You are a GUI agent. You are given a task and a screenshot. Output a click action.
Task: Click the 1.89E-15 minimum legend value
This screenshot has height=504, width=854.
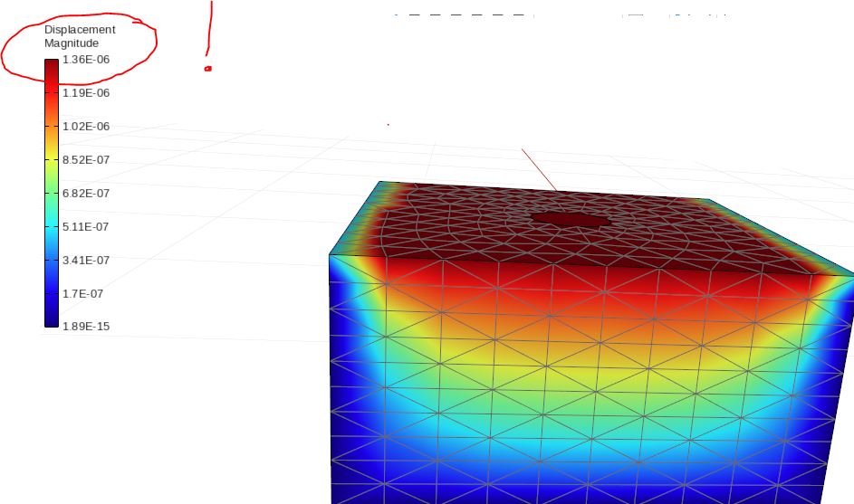(x=86, y=327)
